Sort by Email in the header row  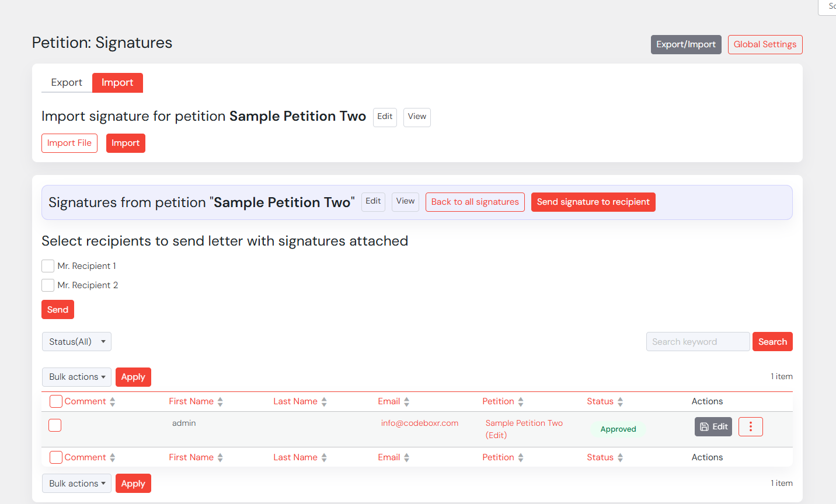pyautogui.click(x=389, y=401)
